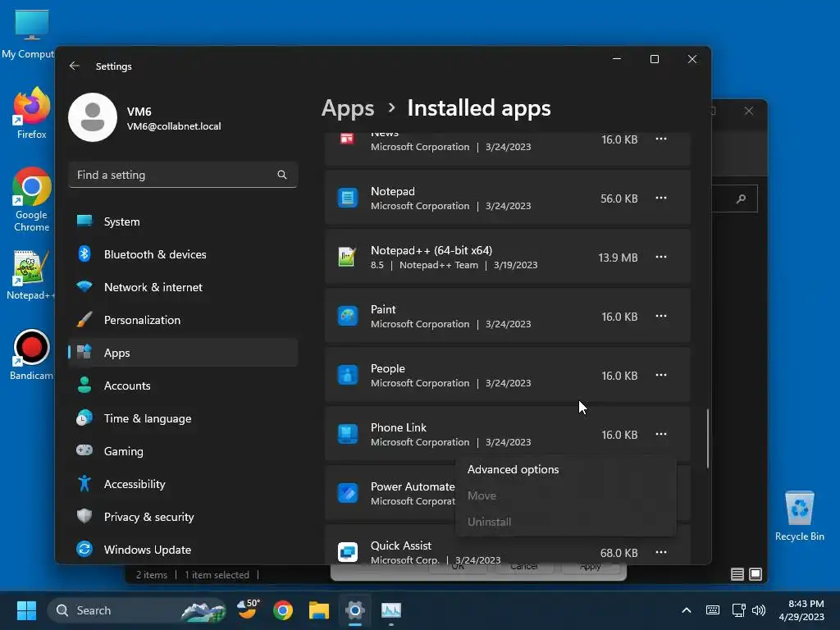Open more options for Quick Assist

[x=661, y=552]
